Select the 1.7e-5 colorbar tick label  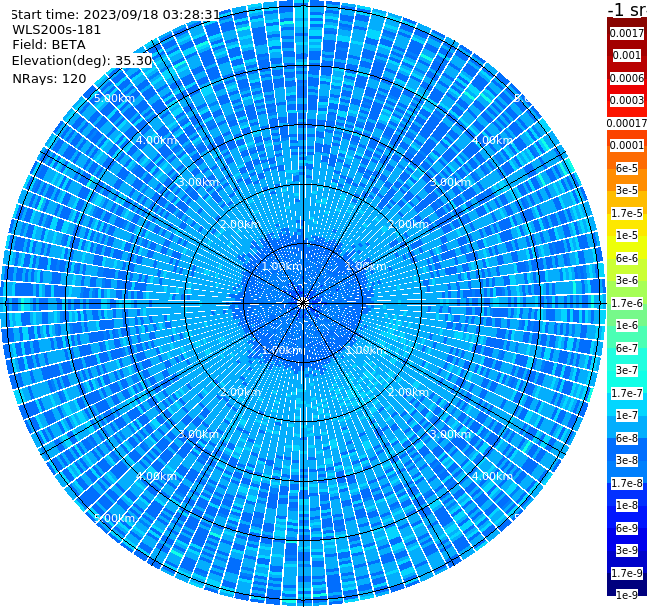pyautogui.click(x=627, y=213)
